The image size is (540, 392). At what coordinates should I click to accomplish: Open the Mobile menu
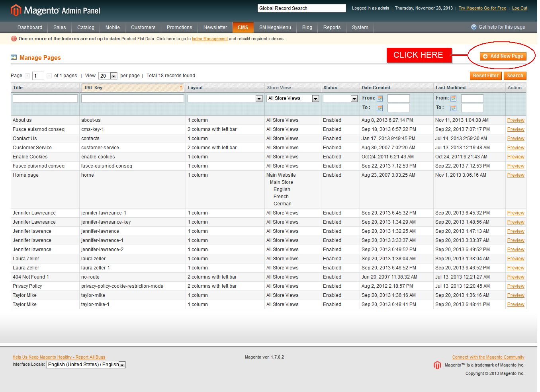click(x=113, y=27)
